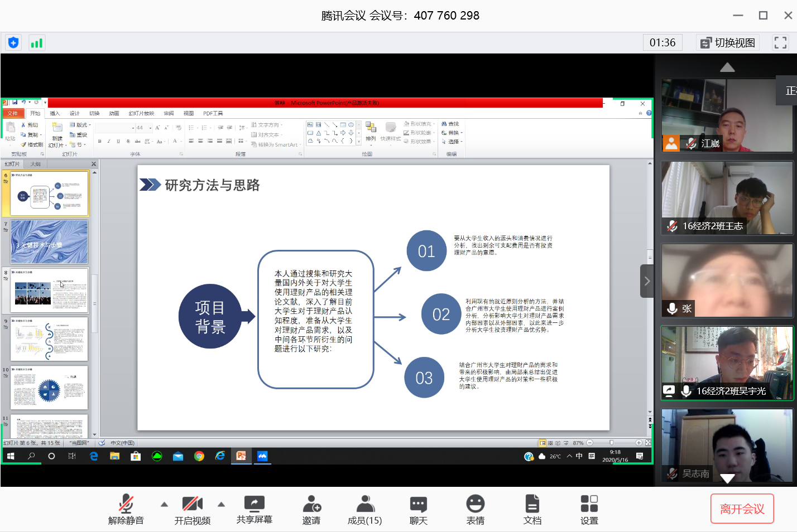The image size is (797, 532).
Task: Click the 离开会议 leave meeting button
Action: coord(742,509)
